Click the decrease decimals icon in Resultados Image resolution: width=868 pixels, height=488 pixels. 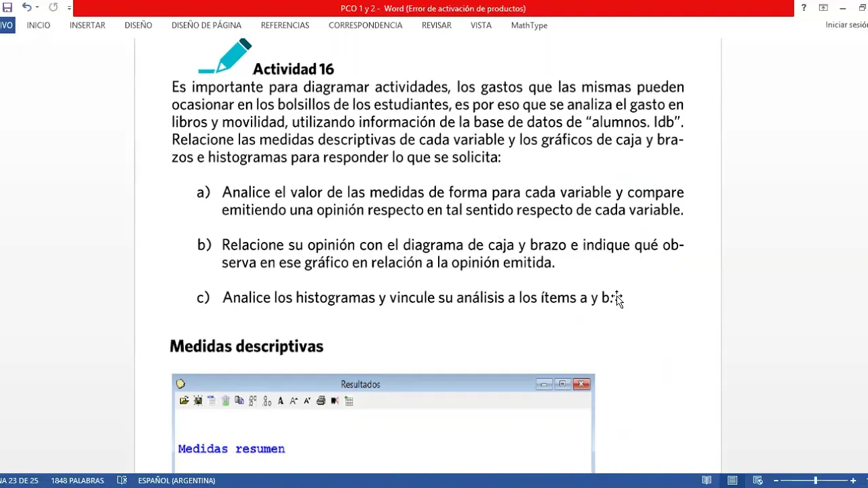coord(267,401)
